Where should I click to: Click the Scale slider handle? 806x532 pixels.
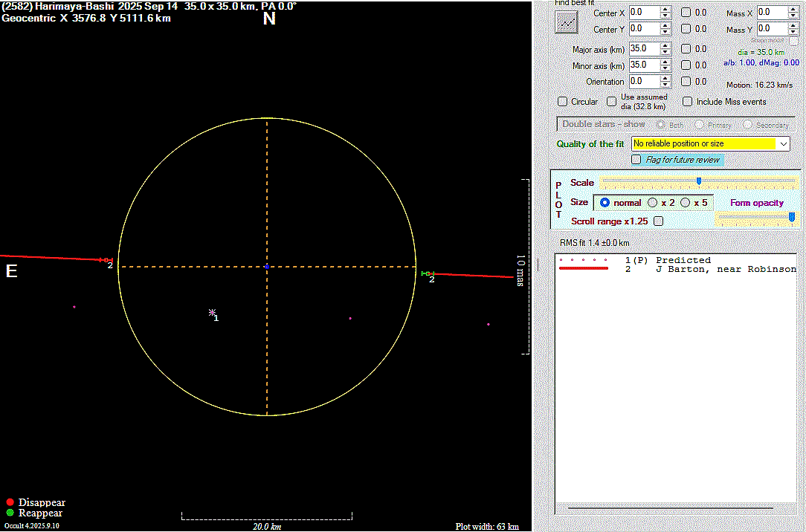click(699, 181)
